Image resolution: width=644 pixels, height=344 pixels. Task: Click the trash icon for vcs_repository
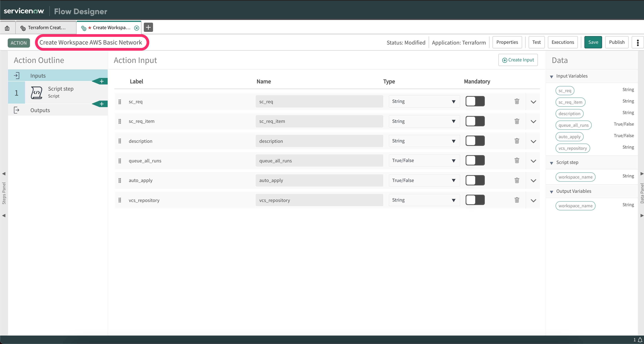pyautogui.click(x=517, y=200)
